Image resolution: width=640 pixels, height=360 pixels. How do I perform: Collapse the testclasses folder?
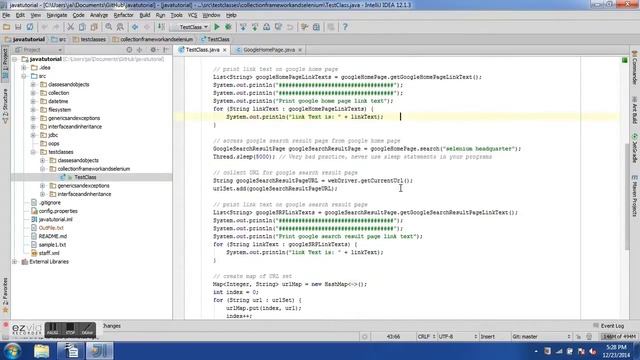tap(33, 152)
